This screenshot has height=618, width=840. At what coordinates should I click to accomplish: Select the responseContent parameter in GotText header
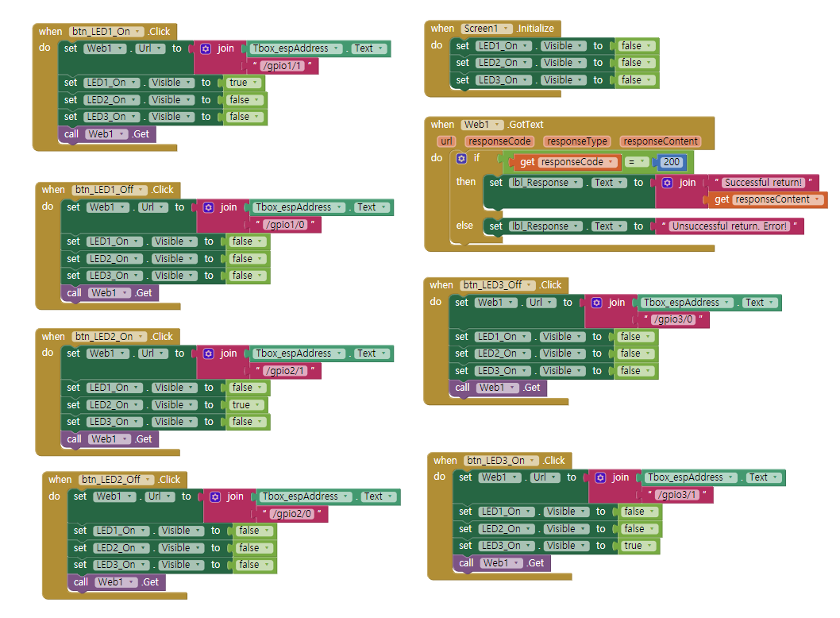[660, 141]
